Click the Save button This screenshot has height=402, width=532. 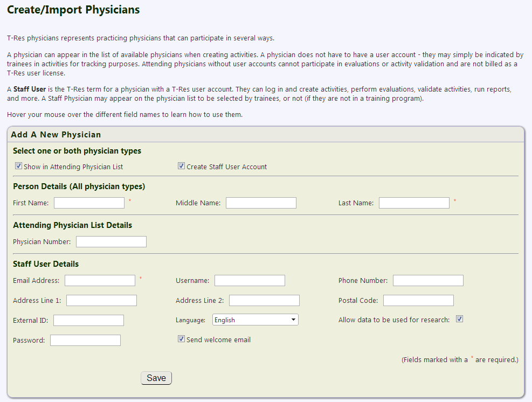pos(156,378)
